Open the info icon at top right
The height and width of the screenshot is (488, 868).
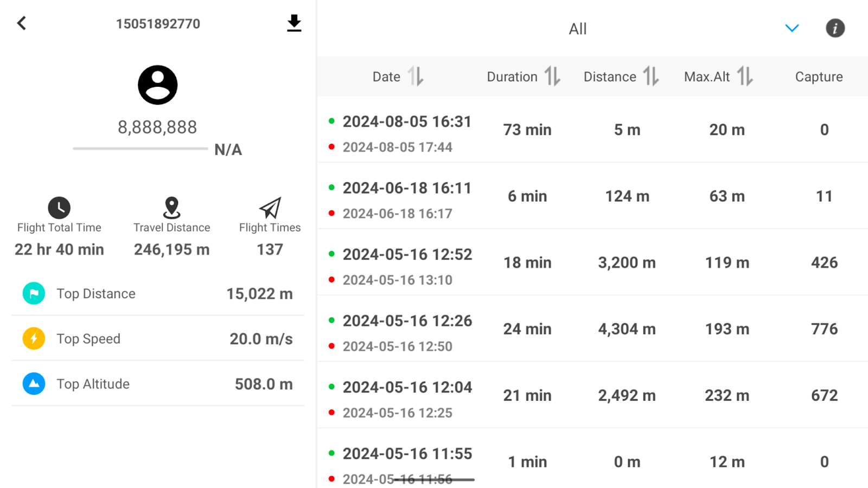tap(835, 28)
